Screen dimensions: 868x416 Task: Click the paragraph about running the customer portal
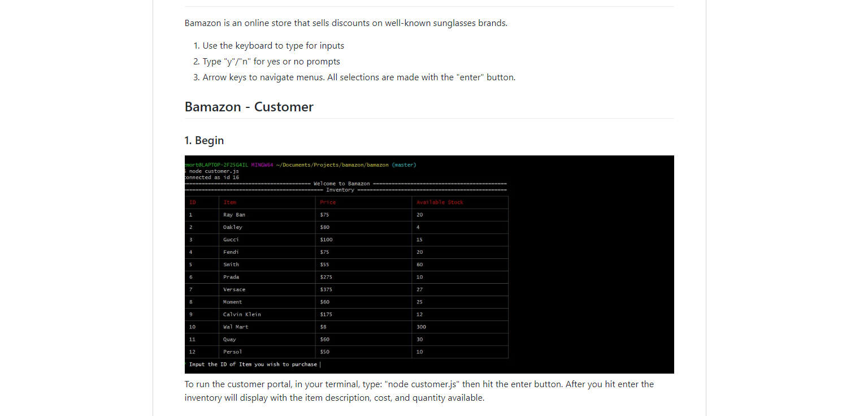tap(419, 391)
